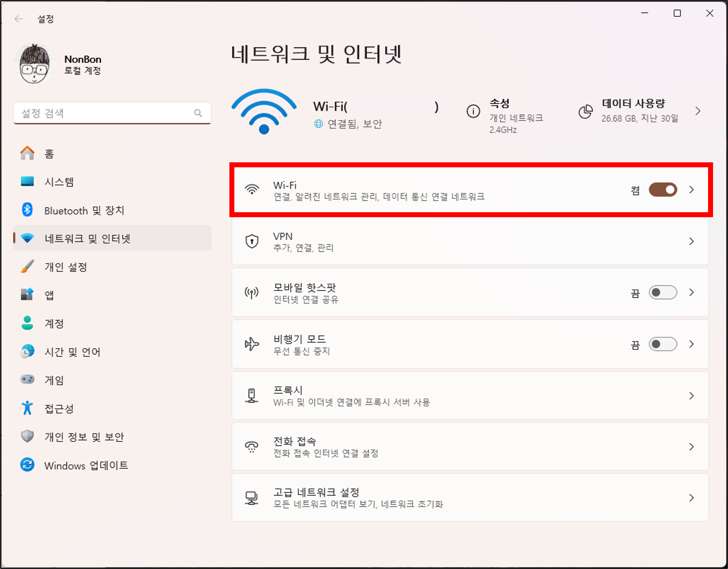The image size is (728, 569).
Task: Click the advanced network settings monitor icon
Action: tap(252, 498)
